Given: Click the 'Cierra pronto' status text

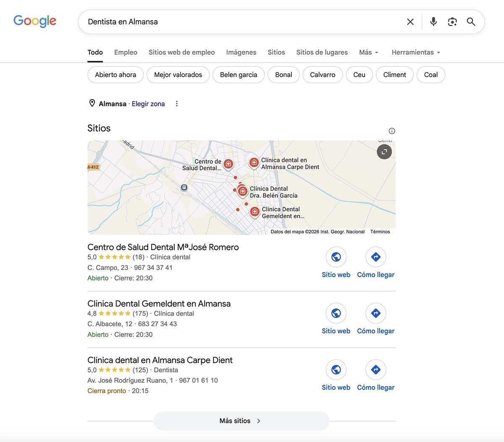Looking at the screenshot, I should coord(107,391).
